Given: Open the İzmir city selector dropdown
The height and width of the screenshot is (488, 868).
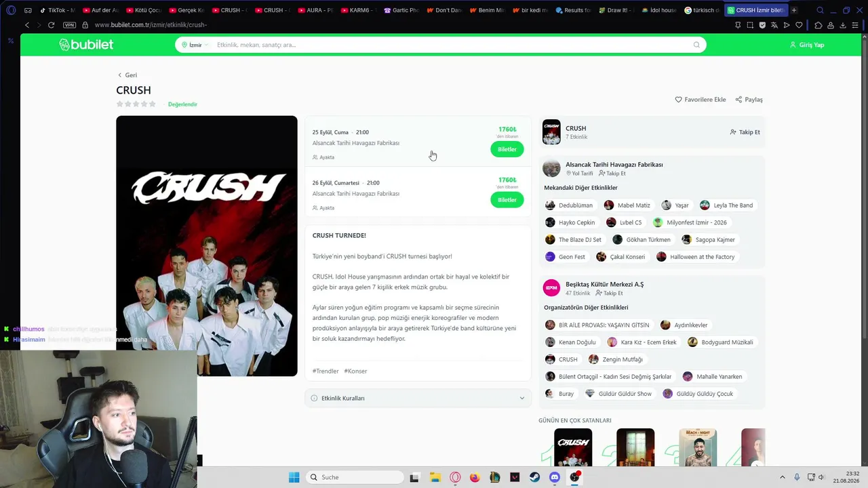Looking at the screenshot, I should [x=195, y=45].
